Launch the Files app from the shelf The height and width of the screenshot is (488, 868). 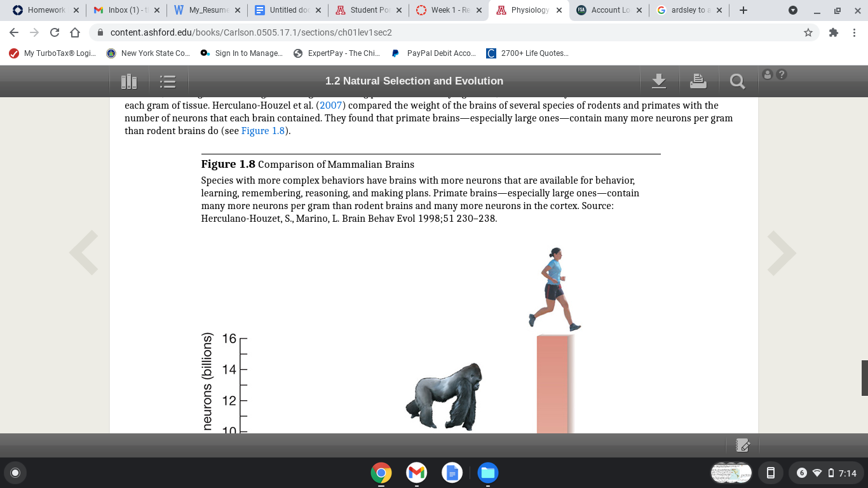(x=488, y=473)
